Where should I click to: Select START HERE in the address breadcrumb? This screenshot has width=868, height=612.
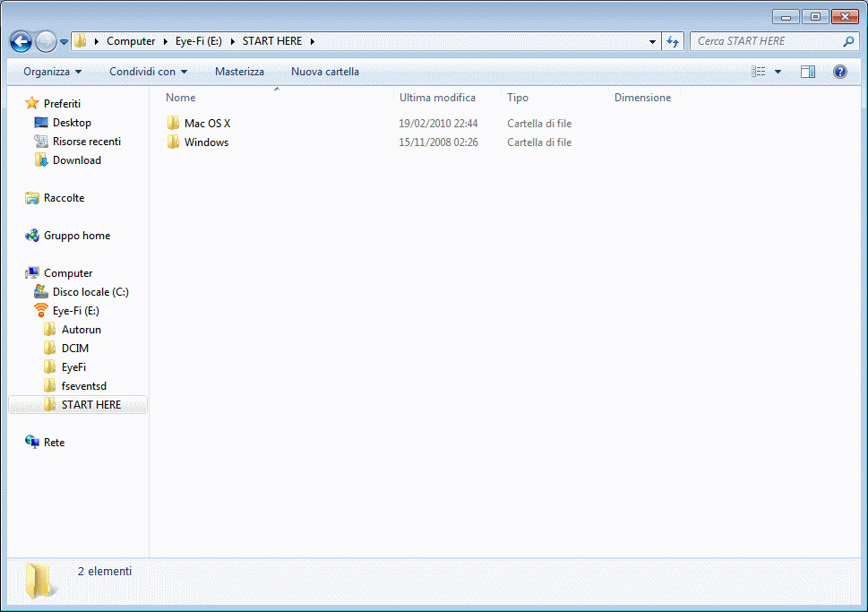pos(271,41)
